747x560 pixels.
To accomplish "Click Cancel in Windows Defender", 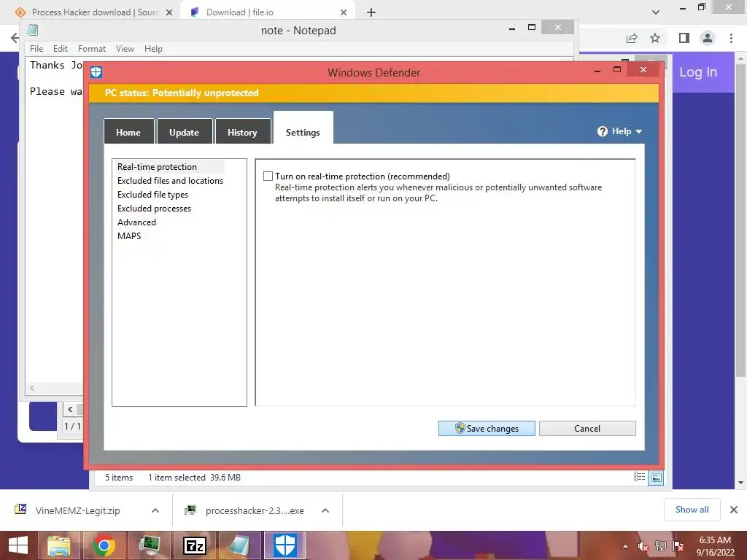I will tap(587, 428).
